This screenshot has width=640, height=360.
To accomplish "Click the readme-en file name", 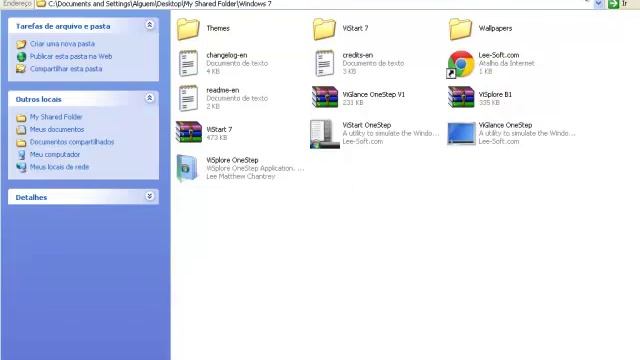I will (222, 90).
